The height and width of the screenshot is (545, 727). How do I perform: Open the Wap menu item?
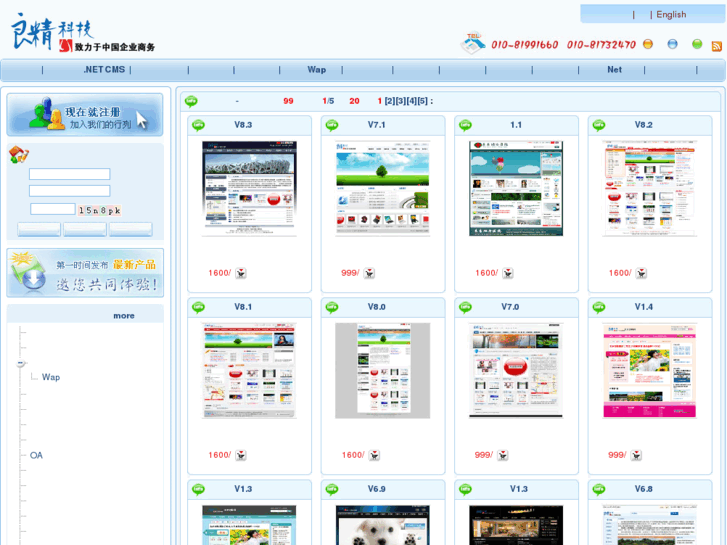click(x=316, y=70)
